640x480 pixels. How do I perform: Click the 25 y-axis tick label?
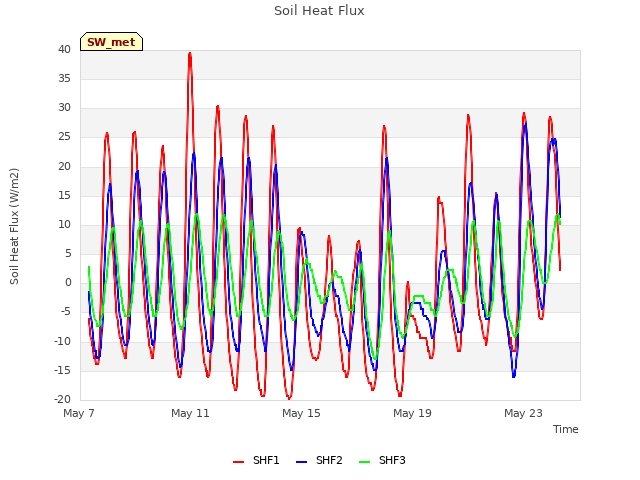click(64, 137)
